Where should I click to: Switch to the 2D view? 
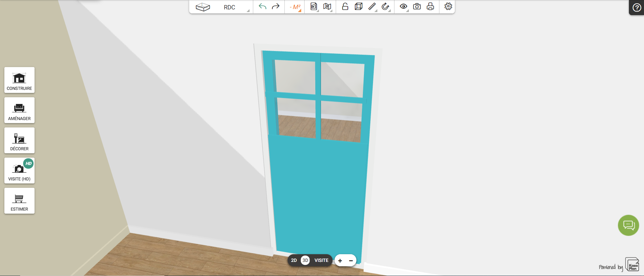294,260
